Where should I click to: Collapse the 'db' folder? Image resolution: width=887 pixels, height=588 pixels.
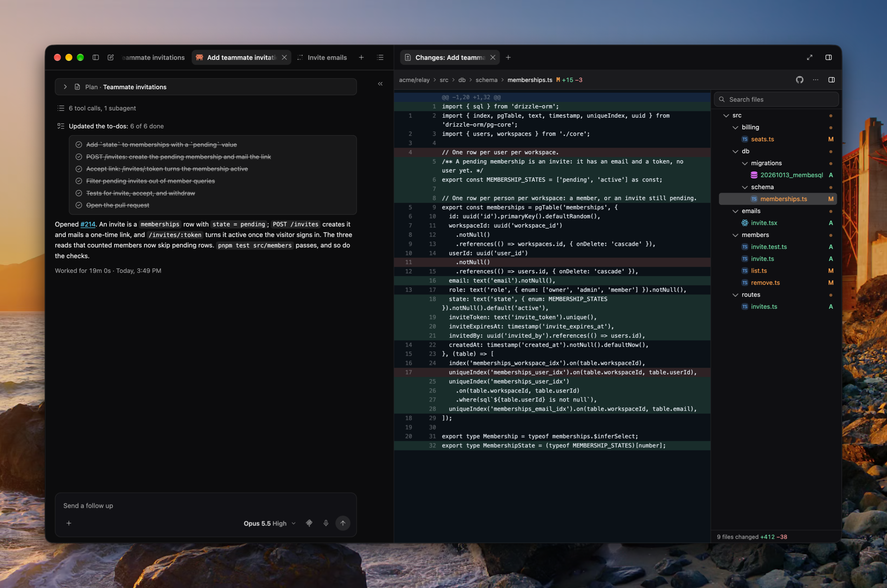pos(735,152)
